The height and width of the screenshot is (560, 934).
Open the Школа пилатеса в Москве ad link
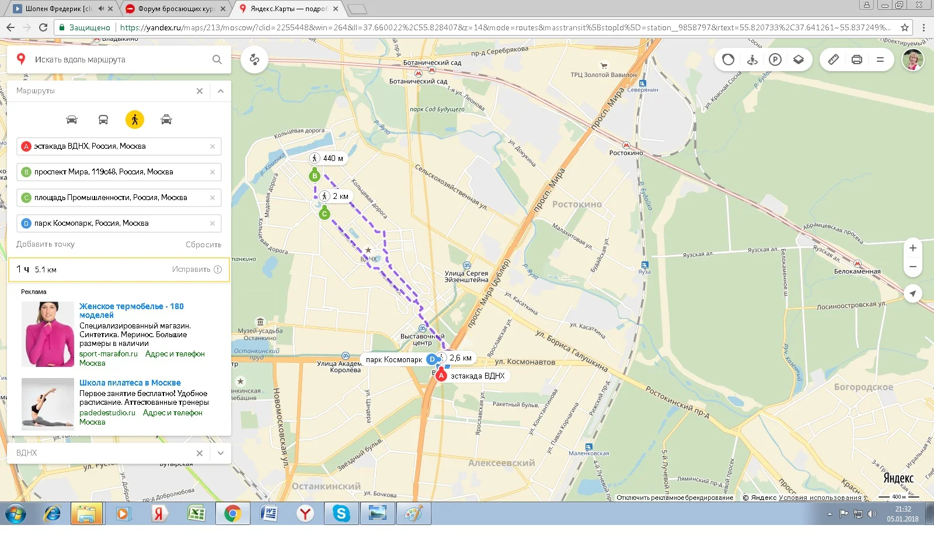coord(130,383)
